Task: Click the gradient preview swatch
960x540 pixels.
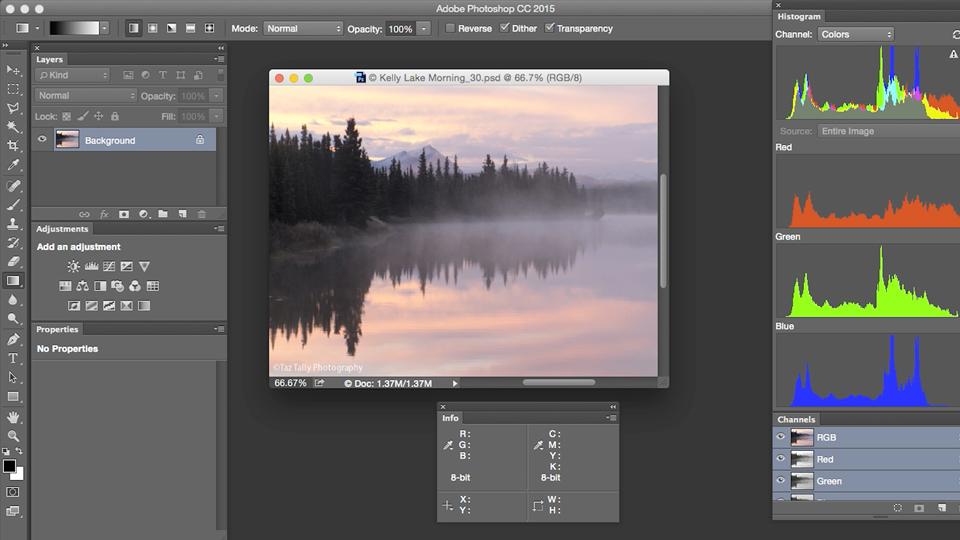Action: [x=74, y=28]
